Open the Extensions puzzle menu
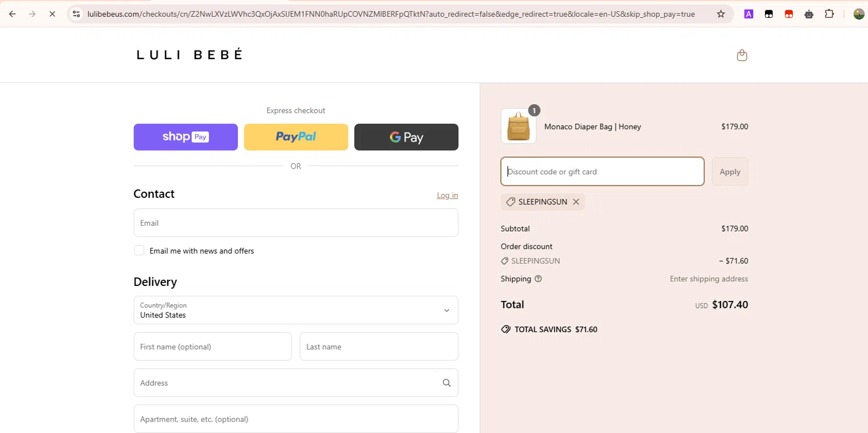The image size is (868, 433). coord(829,14)
